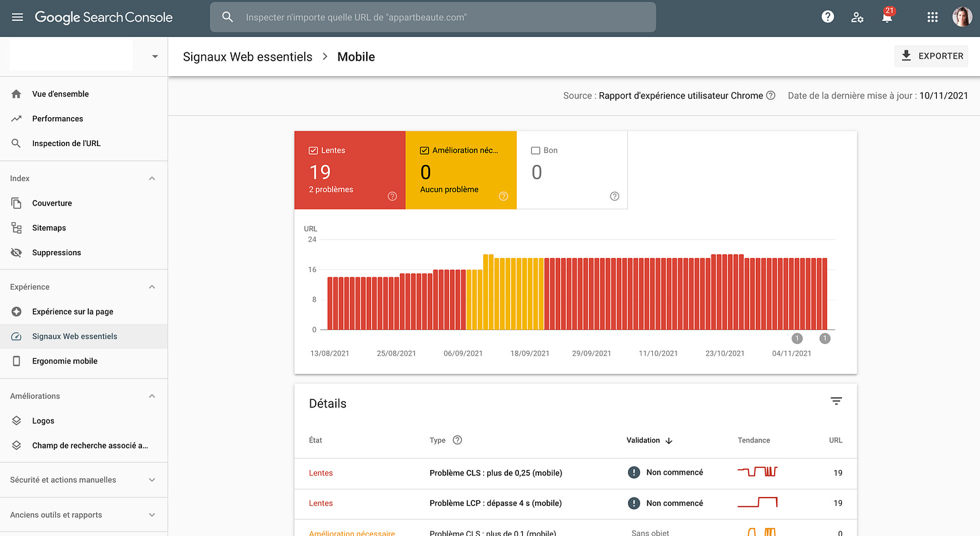Click the Tendance sparkline for LCP row
Image resolution: width=980 pixels, height=536 pixels.
click(x=757, y=502)
